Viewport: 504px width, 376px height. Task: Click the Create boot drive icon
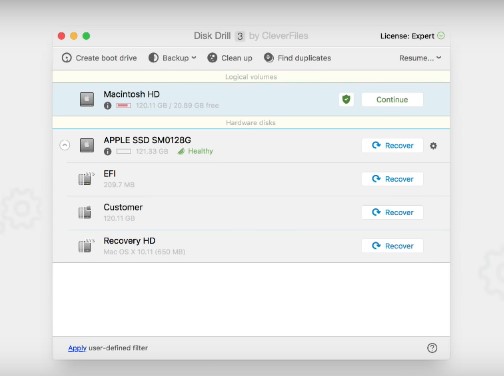pos(67,58)
